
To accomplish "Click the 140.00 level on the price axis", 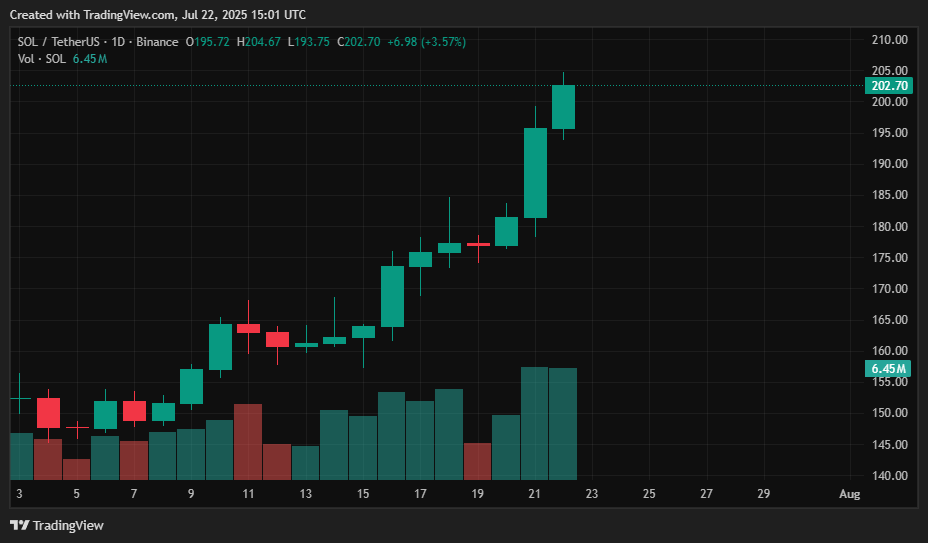I will [x=888, y=475].
